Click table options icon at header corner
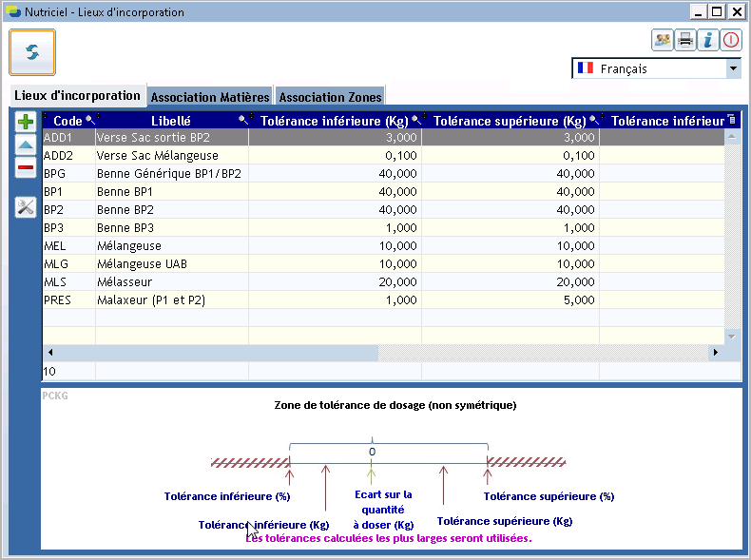Viewport: 751px width, 560px height. tap(732, 120)
